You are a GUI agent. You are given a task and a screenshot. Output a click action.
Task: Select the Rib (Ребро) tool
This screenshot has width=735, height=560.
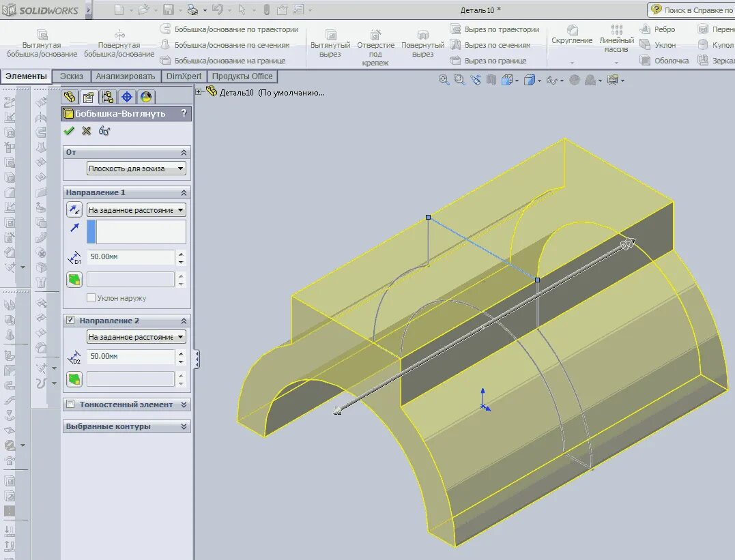coord(658,29)
